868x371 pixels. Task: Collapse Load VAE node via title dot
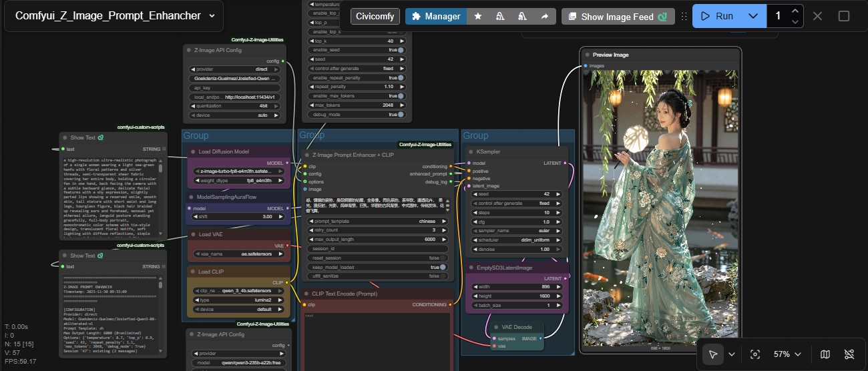pos(192,234)
